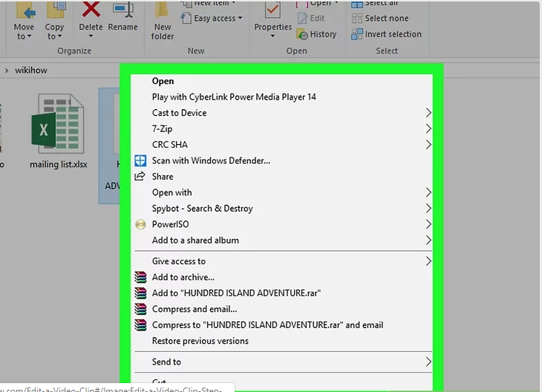Click the Share arrow icon
The width and height of the screenshot is (542, 392).
click(140, 176)
